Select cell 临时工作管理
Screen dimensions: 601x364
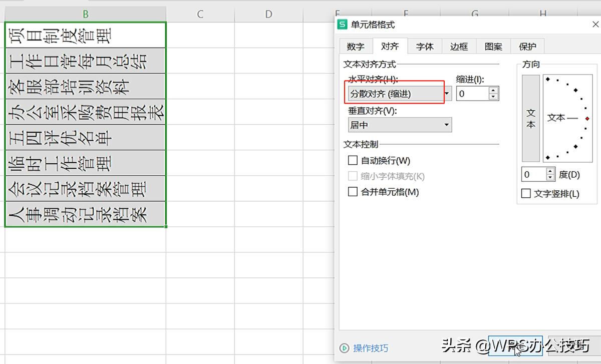point(85,163)
